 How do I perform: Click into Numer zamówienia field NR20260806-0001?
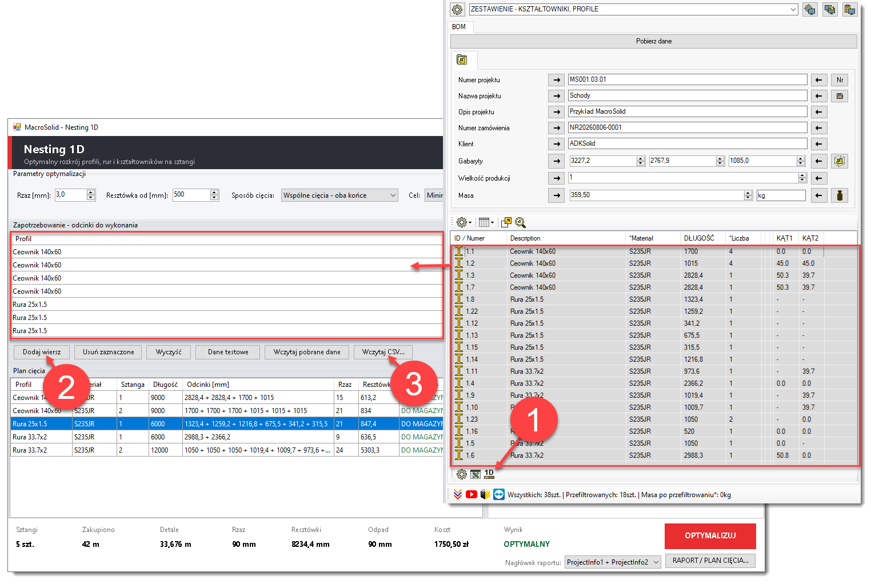click(x=688, y=127)
